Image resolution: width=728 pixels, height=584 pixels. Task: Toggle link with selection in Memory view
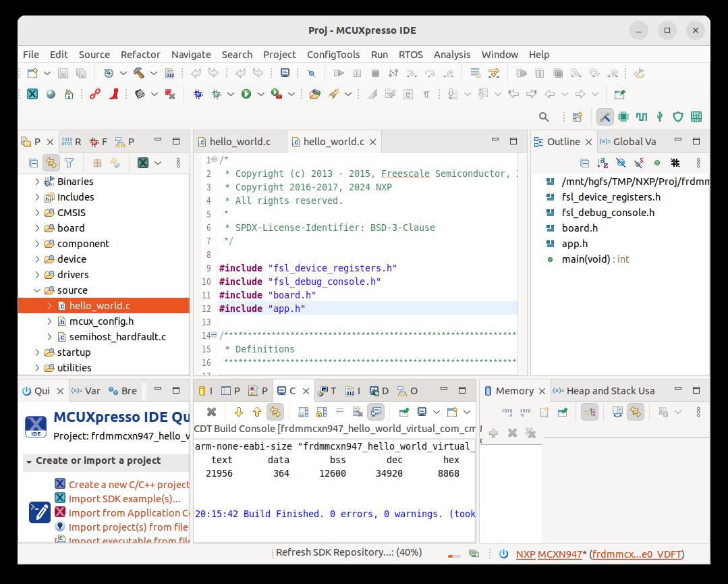(635, 412)
